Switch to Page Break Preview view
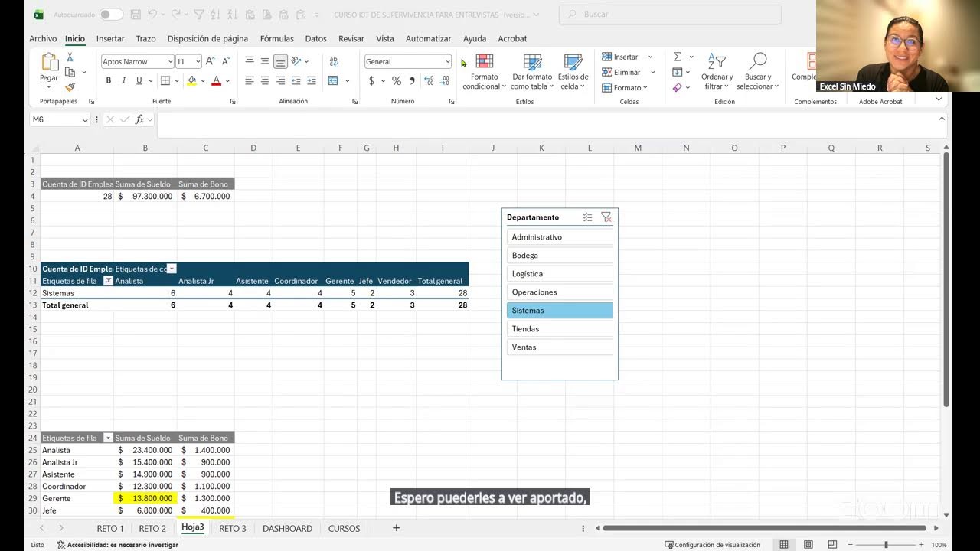Screen dimensions: 980x551 coord(832,545)
